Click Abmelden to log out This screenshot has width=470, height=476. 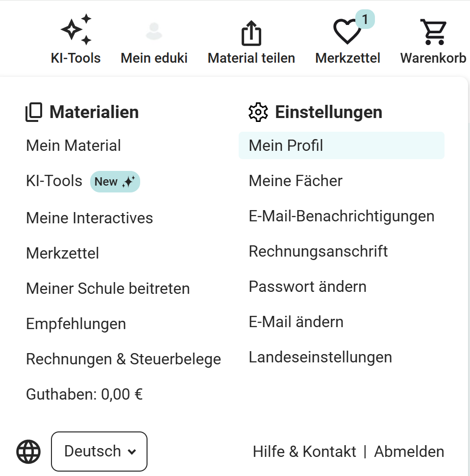pyautogui.click(x=409, y=452)
